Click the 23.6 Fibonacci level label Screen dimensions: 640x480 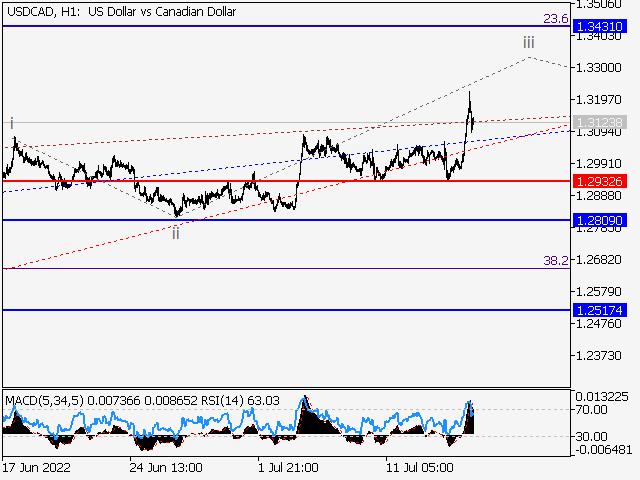556,18
